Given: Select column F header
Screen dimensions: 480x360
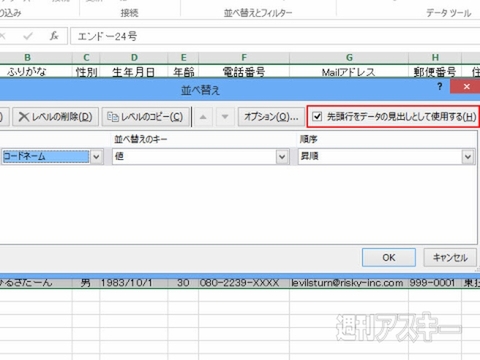Looking at the screenshot, I should (x=244, y=58).
